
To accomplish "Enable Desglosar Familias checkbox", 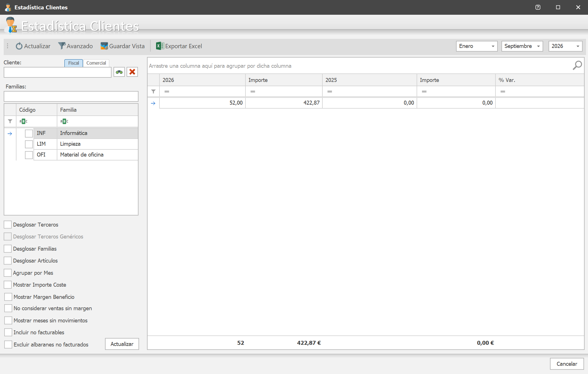I will (8, 249).
